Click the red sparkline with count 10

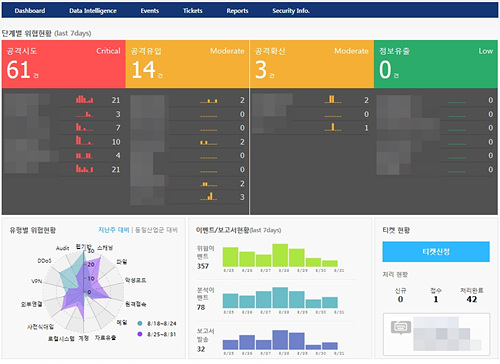click(x=84, y=140)
